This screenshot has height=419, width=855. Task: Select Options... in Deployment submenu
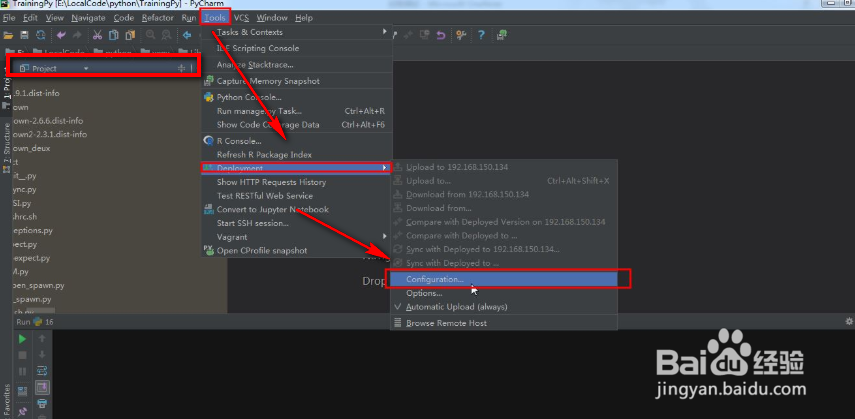click(x=504, y=293)
